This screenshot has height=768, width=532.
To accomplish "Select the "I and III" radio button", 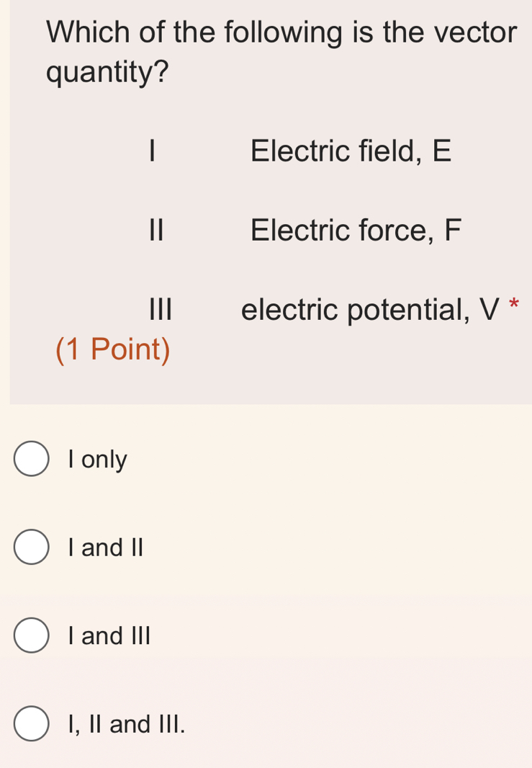I will coord(31,635).
